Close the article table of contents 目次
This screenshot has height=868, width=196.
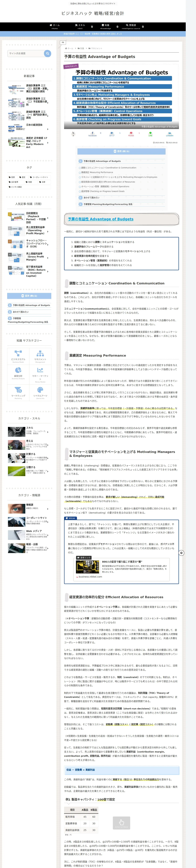[121, 151]
